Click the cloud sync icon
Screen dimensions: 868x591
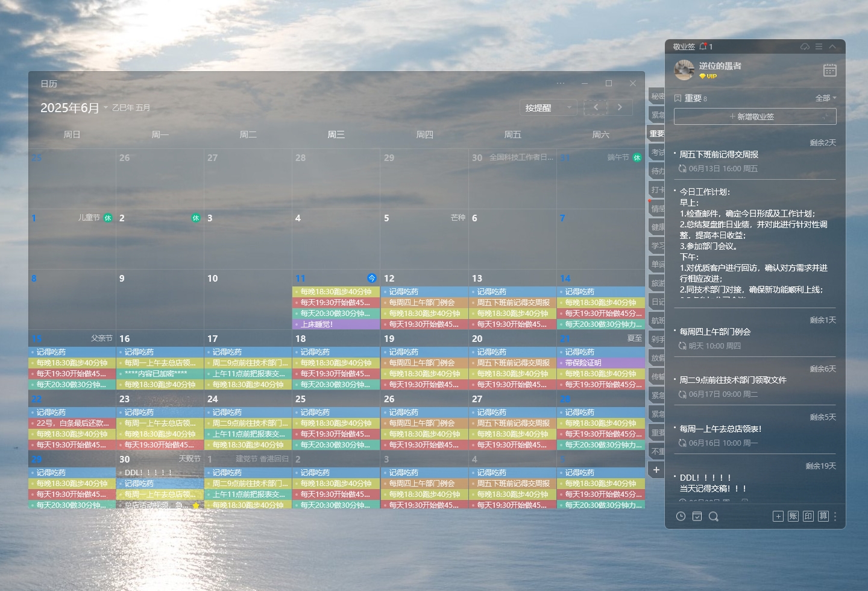pos(805,46)
